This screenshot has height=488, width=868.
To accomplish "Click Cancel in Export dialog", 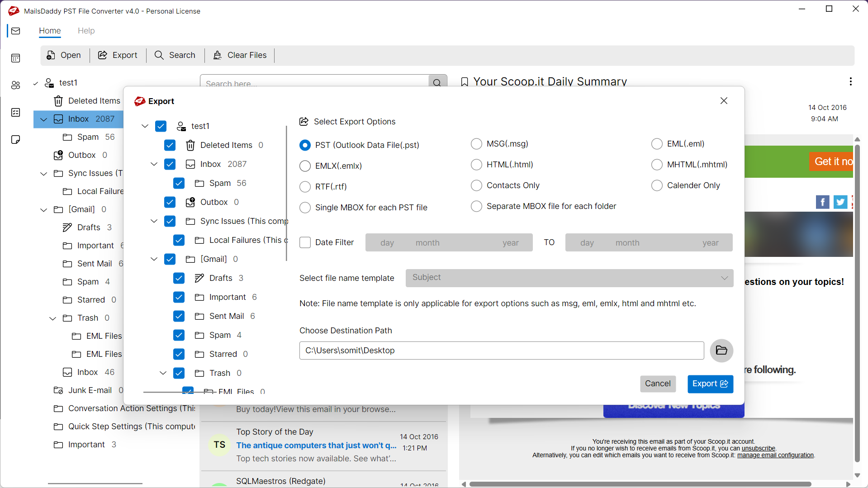I will (x=658, y=384).
